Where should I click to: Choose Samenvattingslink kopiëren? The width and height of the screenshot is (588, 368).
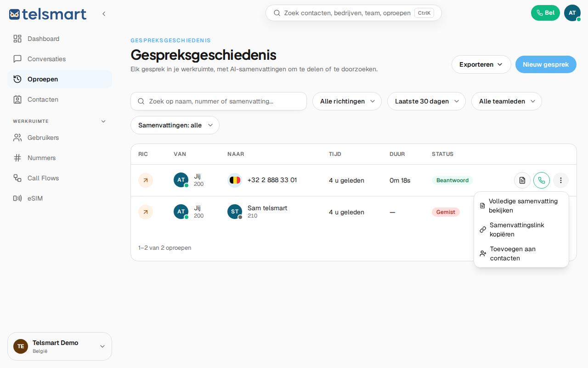(x=521, y=230)
